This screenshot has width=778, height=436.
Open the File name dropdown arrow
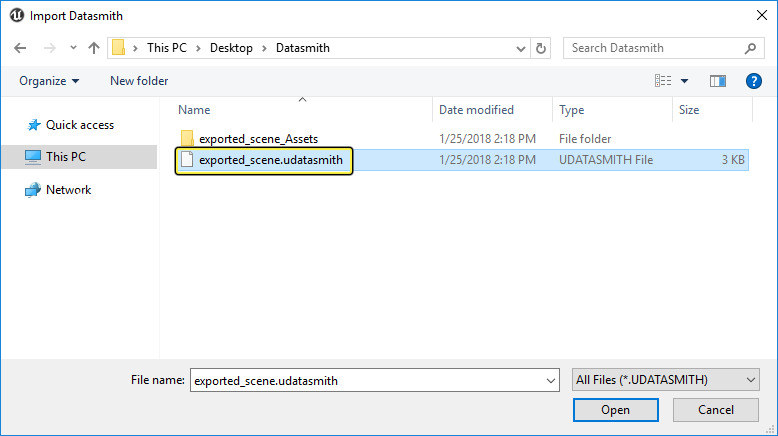[x=551, y=380]
